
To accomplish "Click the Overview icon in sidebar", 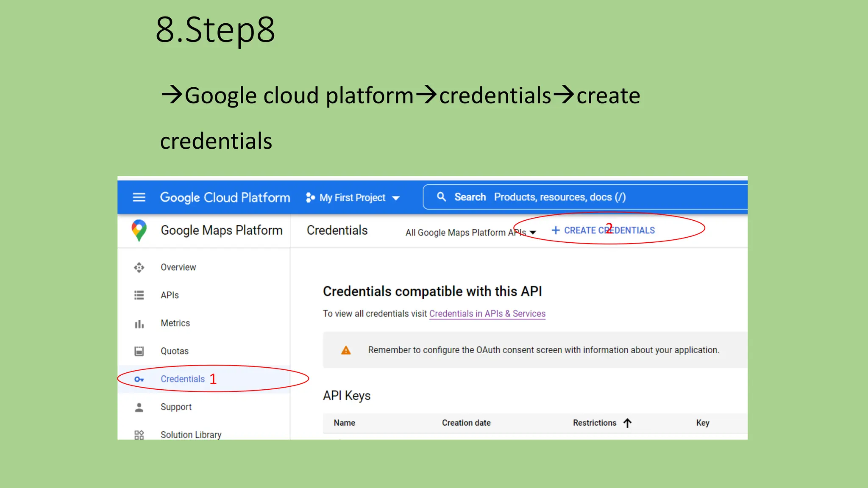I will pyautogui.click(x=139, y=267).
